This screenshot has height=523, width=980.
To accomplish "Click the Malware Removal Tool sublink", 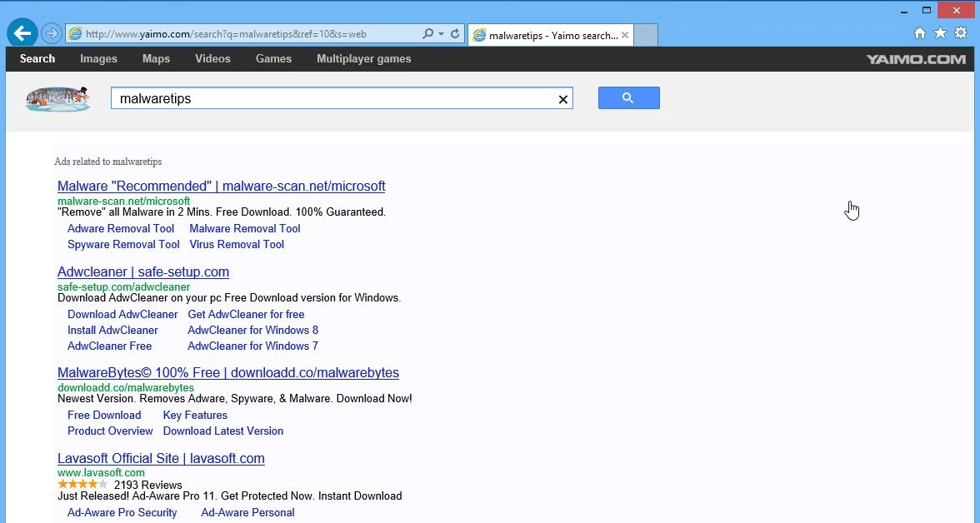I will pyautogui.click(x=245, y=229).
